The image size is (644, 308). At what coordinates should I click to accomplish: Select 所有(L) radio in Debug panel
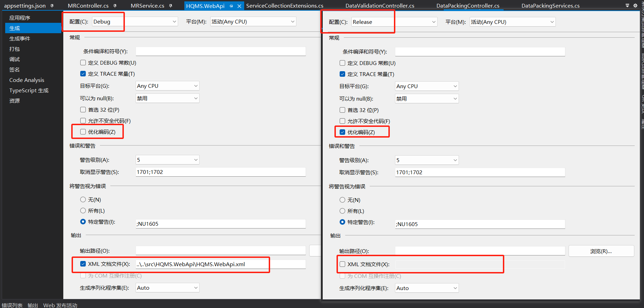tap(83, 211)
